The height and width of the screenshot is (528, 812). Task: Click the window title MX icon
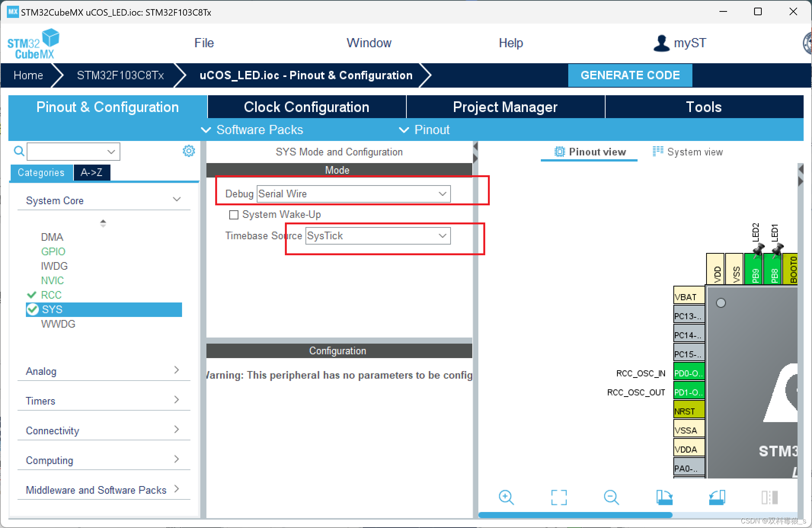(x=13, y=12)
